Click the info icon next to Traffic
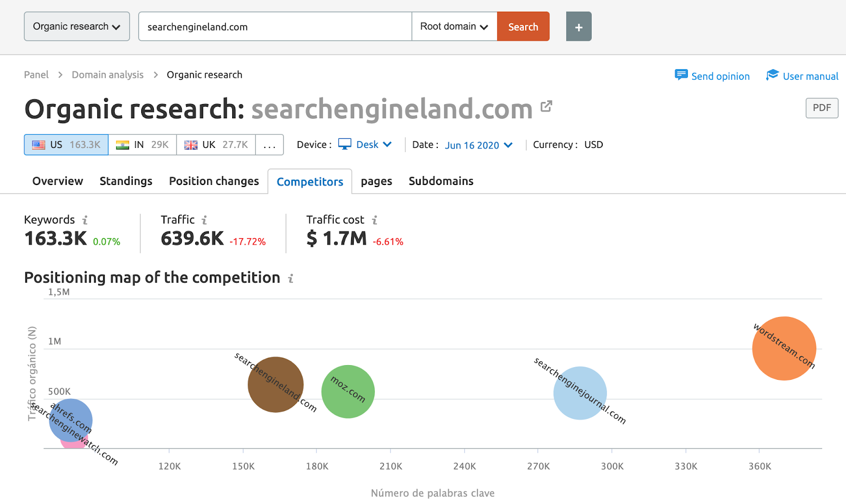The width and height of the screenshot is (846, 504). coord(205,220)
